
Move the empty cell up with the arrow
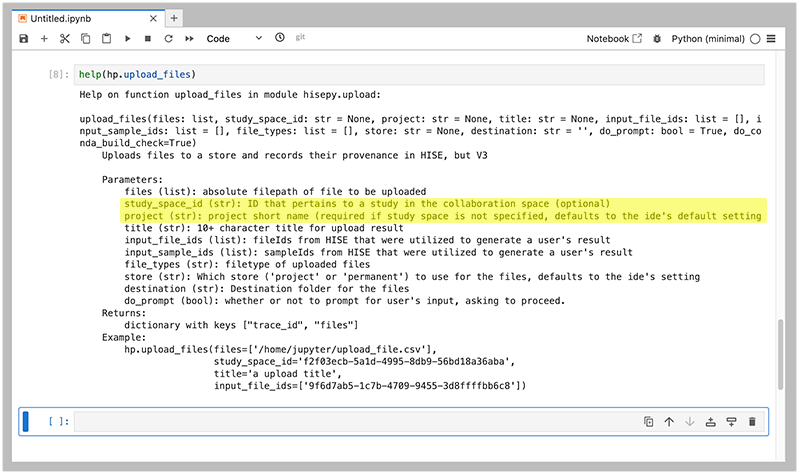(x=669, y=422)
